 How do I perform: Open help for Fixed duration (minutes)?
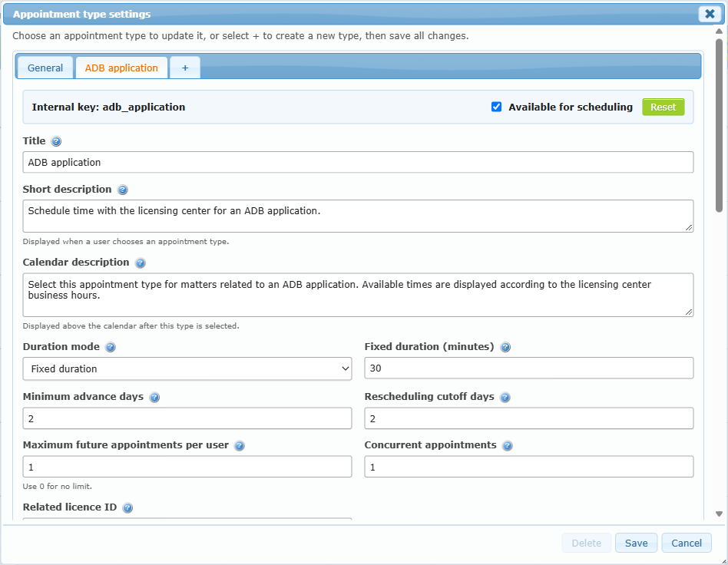coord(505,347)
